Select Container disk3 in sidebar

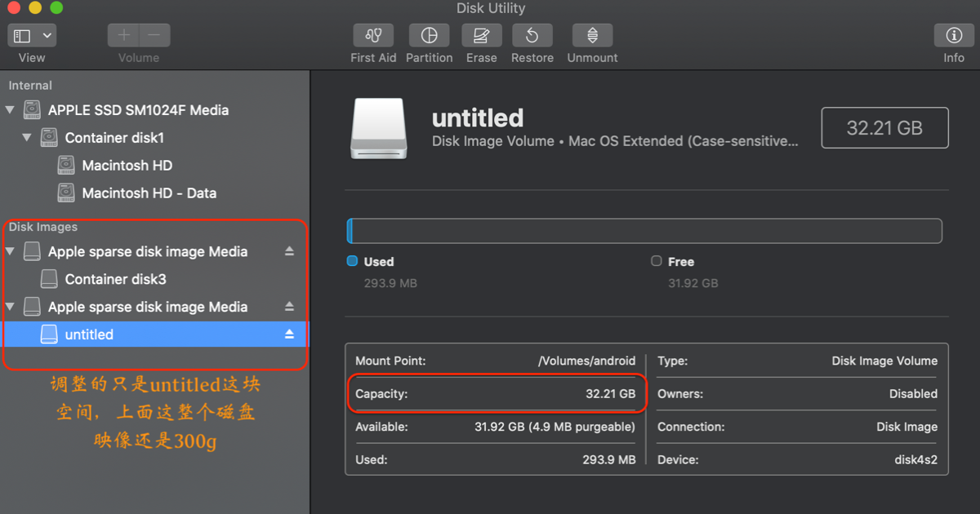(x=115, y=279)
